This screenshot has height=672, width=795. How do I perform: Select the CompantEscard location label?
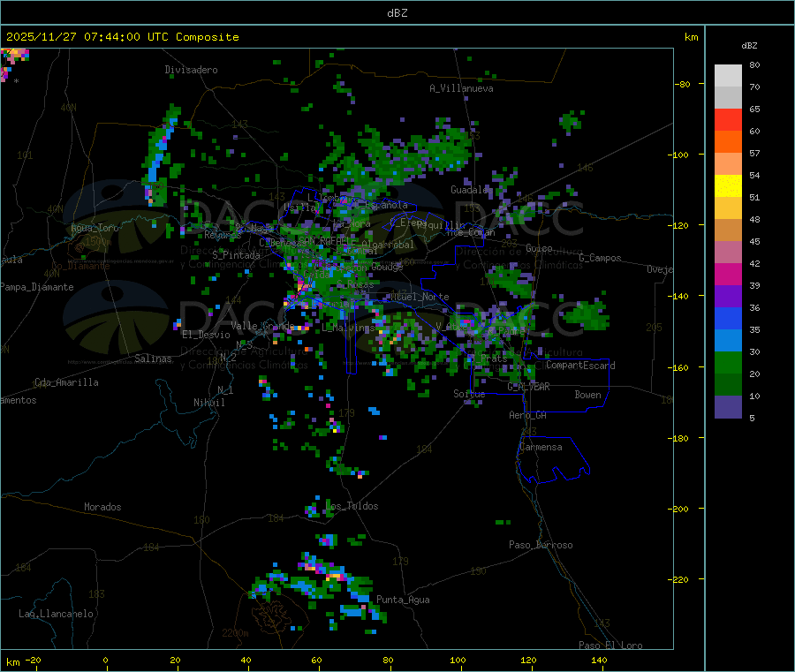(x=580, y=366)
